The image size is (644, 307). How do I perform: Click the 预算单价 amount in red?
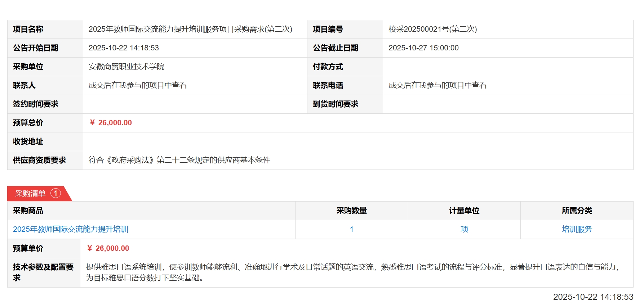coord(108,248)
